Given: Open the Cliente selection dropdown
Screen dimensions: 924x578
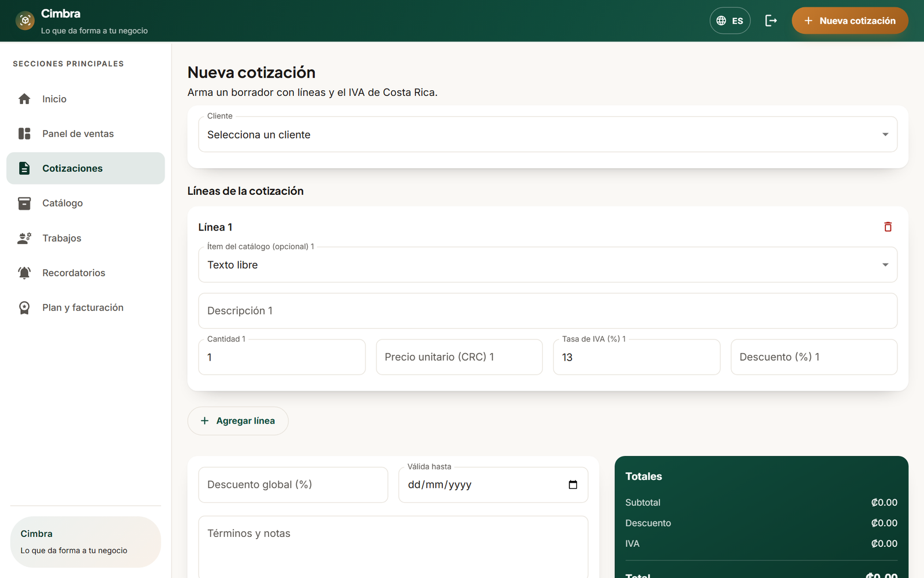Looking at the screenshot, I should tap(547, 135).
